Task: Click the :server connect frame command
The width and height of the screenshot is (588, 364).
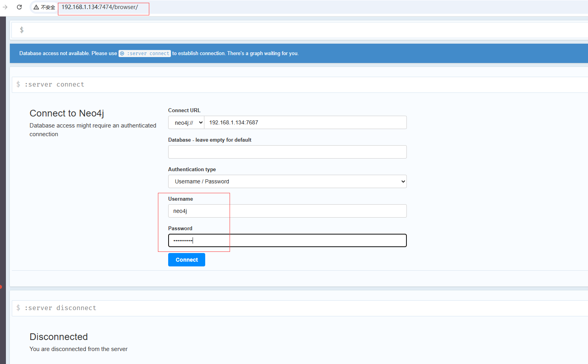Action: click(54, 85)
